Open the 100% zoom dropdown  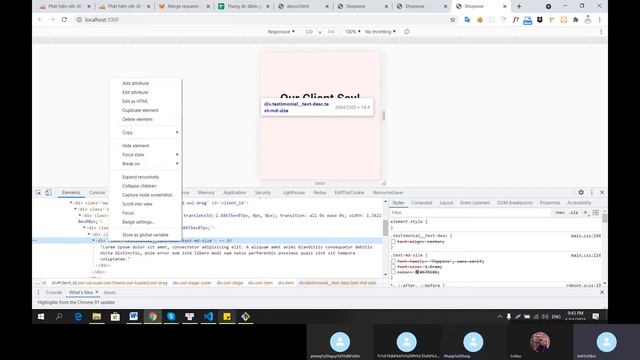point(353,31)
